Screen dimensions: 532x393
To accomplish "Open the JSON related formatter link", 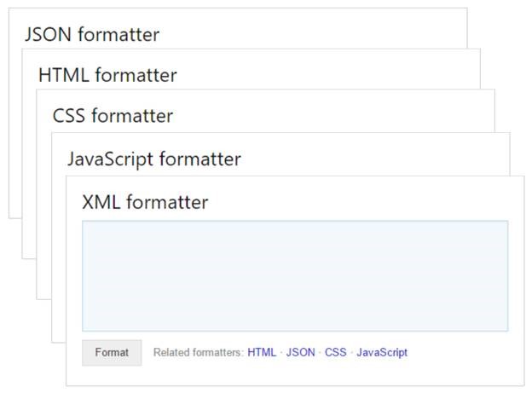I will pos(300,352).
